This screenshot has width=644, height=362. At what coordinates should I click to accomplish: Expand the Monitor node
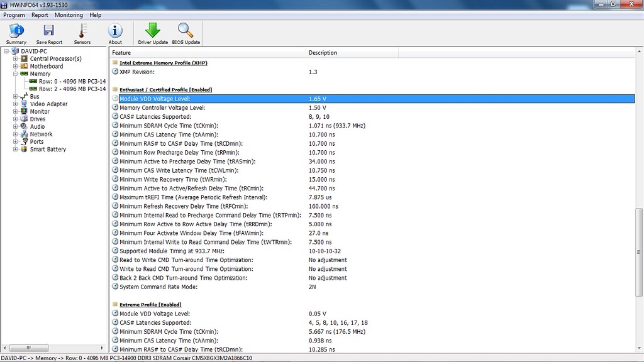point(15,112)
